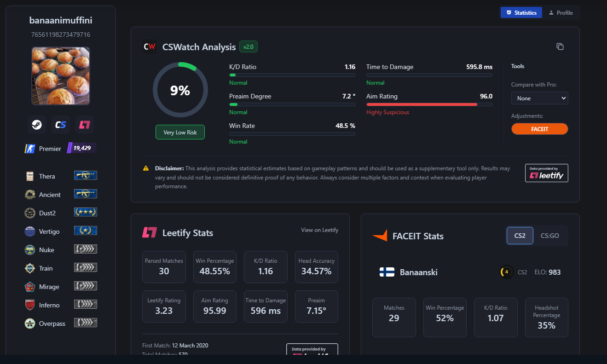Follow the View on Leetify link

coord(320,230)
